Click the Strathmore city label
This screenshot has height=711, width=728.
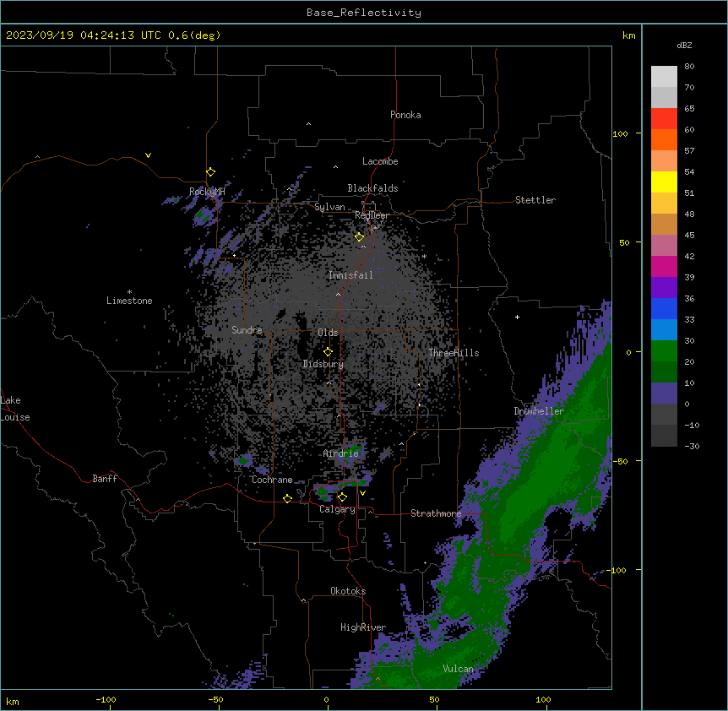click(436, 513)
